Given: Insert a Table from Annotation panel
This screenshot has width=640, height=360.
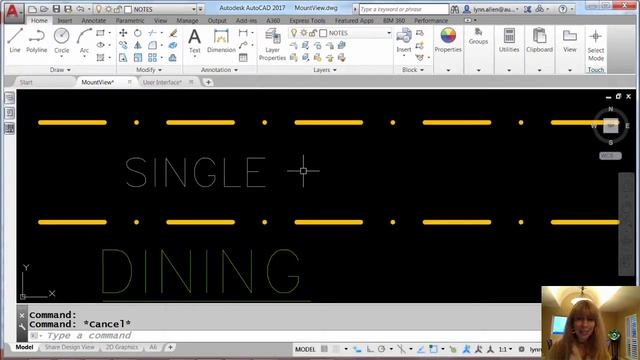Looking at the screenshot, I should tap(243, 58).
